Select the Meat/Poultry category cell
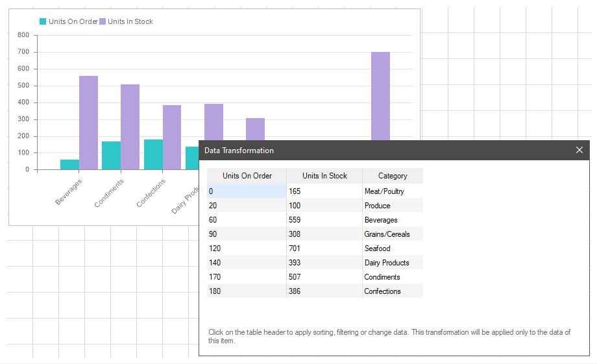Image resolution: width=597 pixels, height=364 pixels. click(x=384, y=191)
